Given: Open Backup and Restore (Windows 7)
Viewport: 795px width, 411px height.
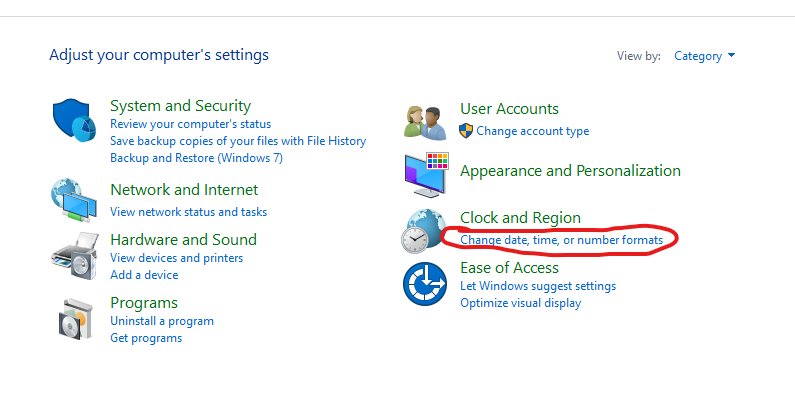Looking at the screenshot, I should 196,158.
